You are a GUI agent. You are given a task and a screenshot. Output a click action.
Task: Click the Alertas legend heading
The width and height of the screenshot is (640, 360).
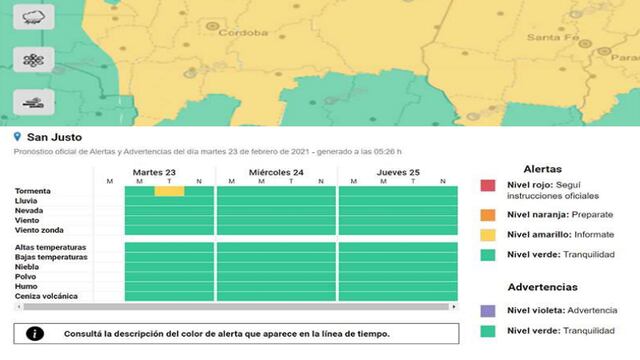(542, 169)
